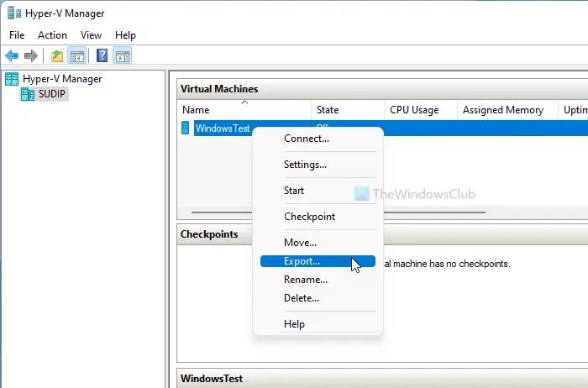
Task: Choose Settings... from the context menu
Action: click(305, 165)
